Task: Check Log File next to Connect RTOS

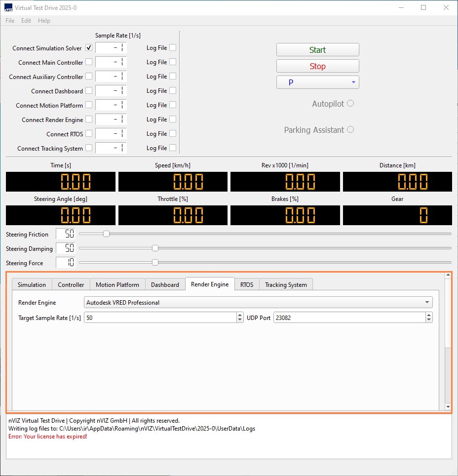Action: (x=172, y=133)
